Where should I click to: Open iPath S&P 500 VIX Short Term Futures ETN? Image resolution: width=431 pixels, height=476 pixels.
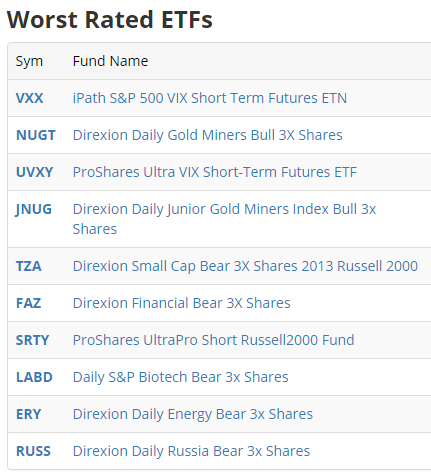(210, 98)
